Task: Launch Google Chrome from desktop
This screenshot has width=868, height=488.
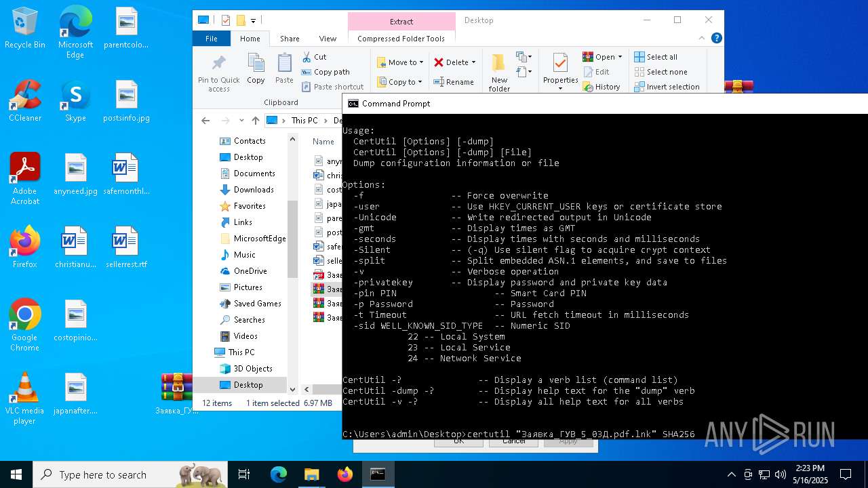Action: [25, 325]
